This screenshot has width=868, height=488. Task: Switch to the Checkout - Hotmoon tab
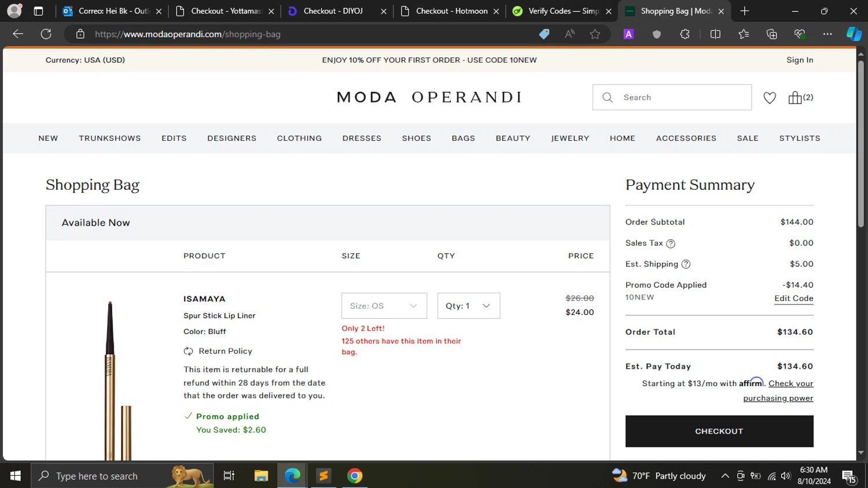pos(450,11)
